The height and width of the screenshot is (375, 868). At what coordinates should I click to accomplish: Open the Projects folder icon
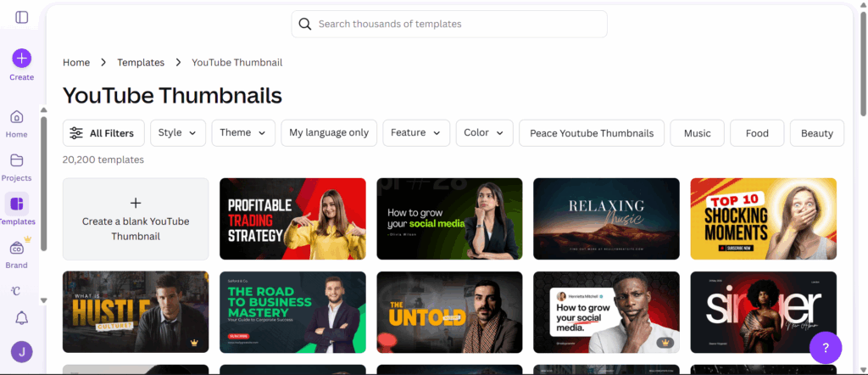(17, 160)
